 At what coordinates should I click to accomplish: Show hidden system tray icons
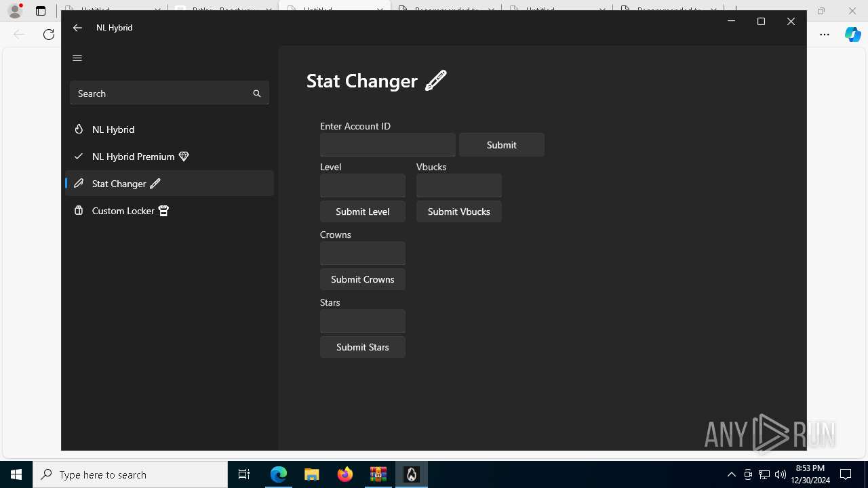731,474
